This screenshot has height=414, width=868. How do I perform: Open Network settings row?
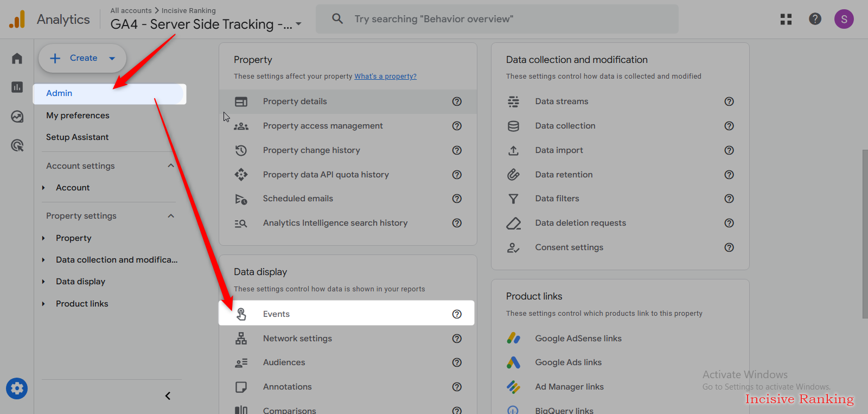coord(348,339)
